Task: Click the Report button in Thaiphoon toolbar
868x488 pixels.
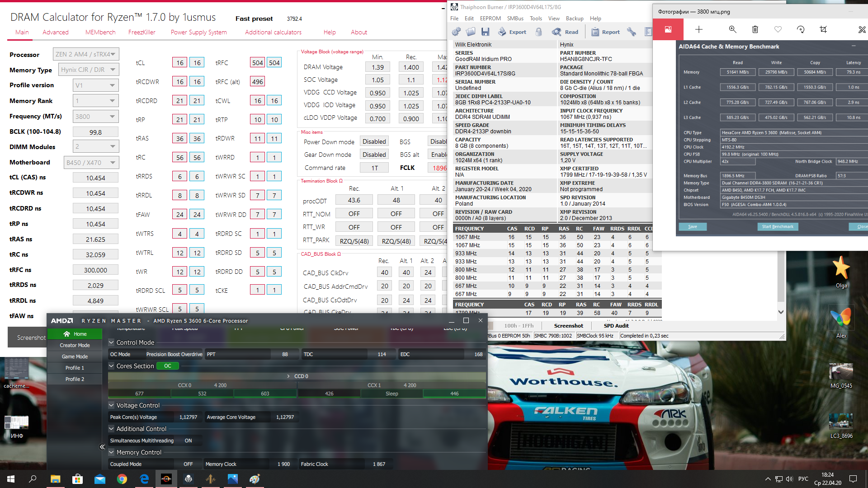Action: 605,32
